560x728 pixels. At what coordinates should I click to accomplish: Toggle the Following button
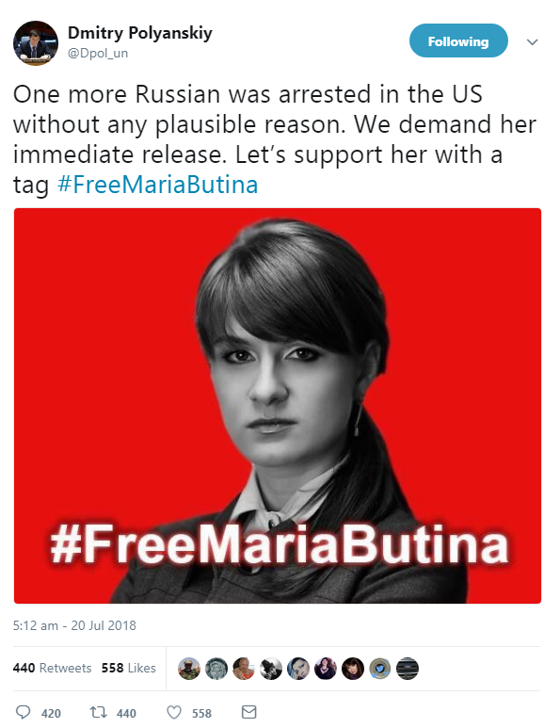pyautogui.click(x=458, y=40)
